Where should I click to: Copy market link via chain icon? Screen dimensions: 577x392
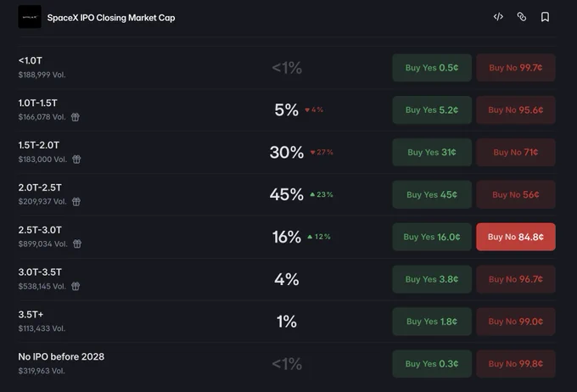tap(522, 17)
